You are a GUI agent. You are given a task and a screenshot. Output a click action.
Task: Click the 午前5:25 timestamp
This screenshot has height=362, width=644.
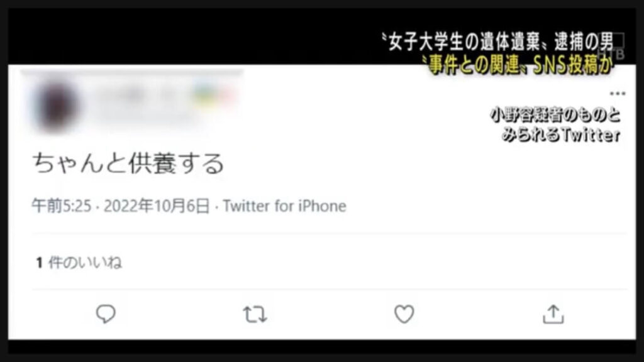pyautogui.click(x=62, y=206)
